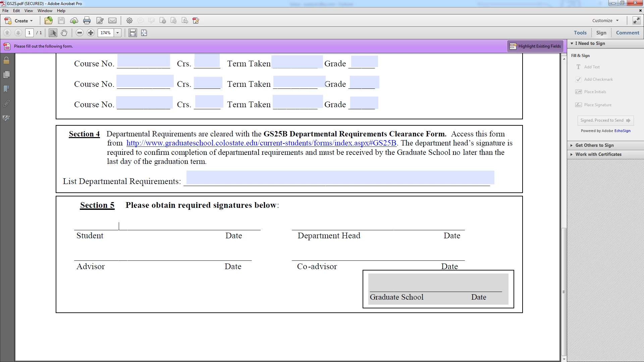The image size is (644, 362).
Task: Click the zoom out minus button
Action: click(x=79, y=33)
